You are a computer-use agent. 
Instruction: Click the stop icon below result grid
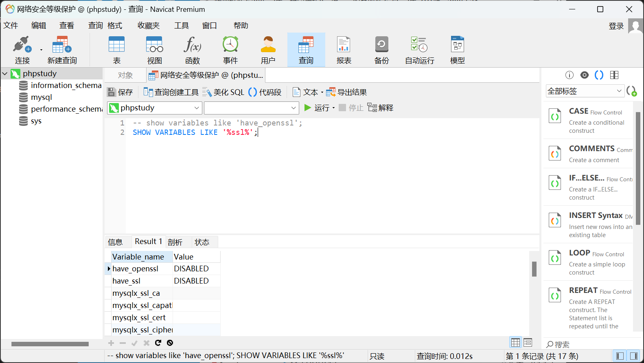tap(170, 343)
